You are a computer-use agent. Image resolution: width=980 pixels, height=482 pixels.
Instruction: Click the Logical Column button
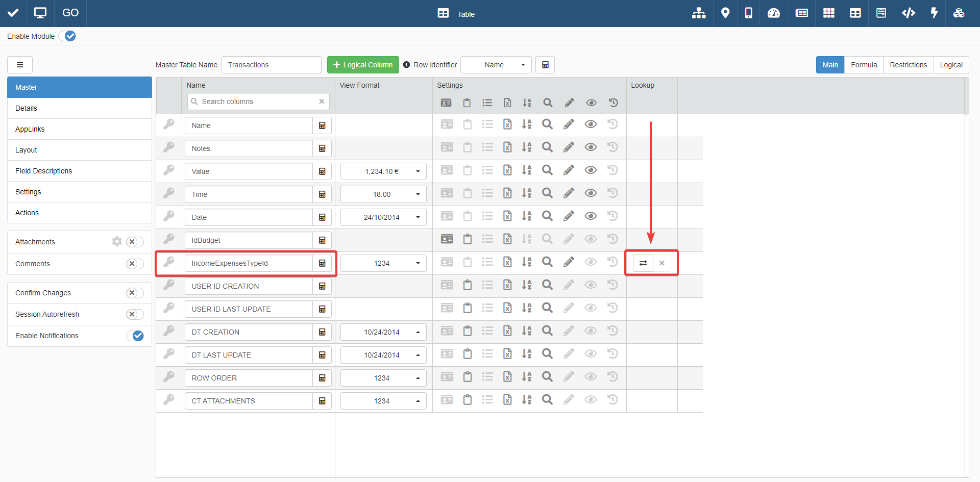point(363,65)
